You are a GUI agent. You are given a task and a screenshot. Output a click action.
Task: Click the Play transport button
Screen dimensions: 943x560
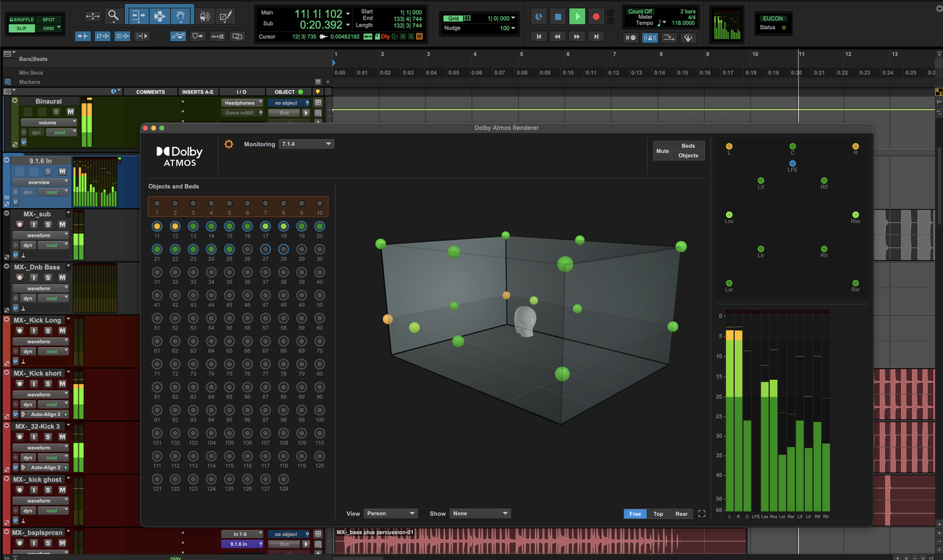tap(577, 16)
